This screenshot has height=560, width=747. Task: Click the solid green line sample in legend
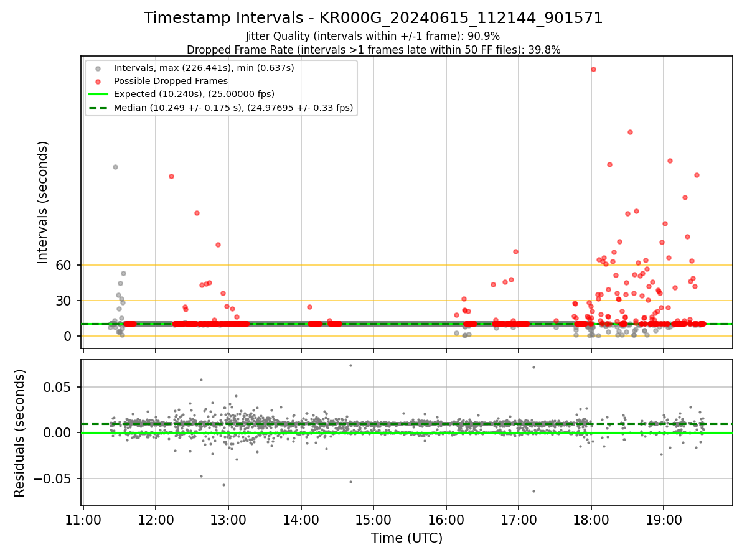(x=98, y=95)
